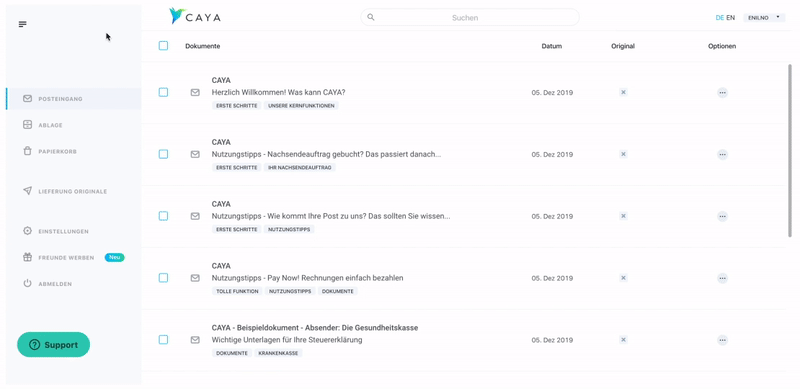Click envelope icon of Herzlich Willkommen document
The image size is (800, 389).
[x=195, y=92]
